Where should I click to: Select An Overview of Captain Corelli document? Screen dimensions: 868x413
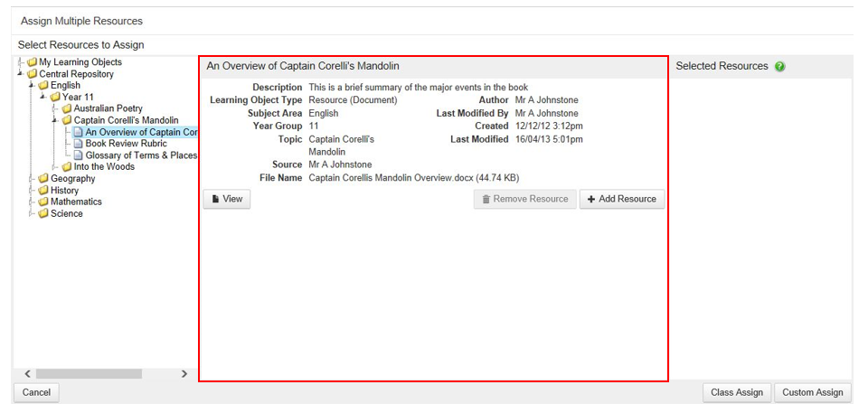coord(140,132)
